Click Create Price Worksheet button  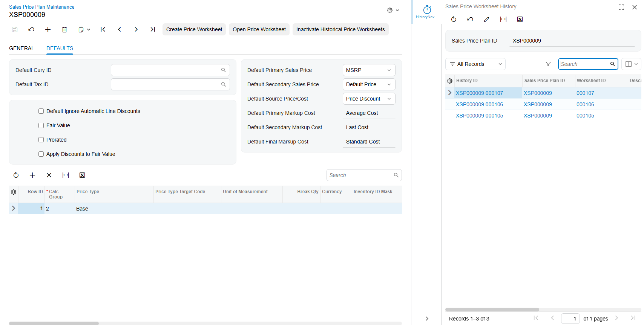(194, 29)
